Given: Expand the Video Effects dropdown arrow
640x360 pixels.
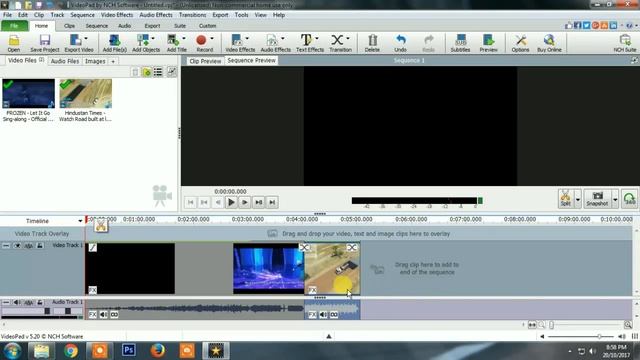Looking at the screenshot, I should (247, 38).
